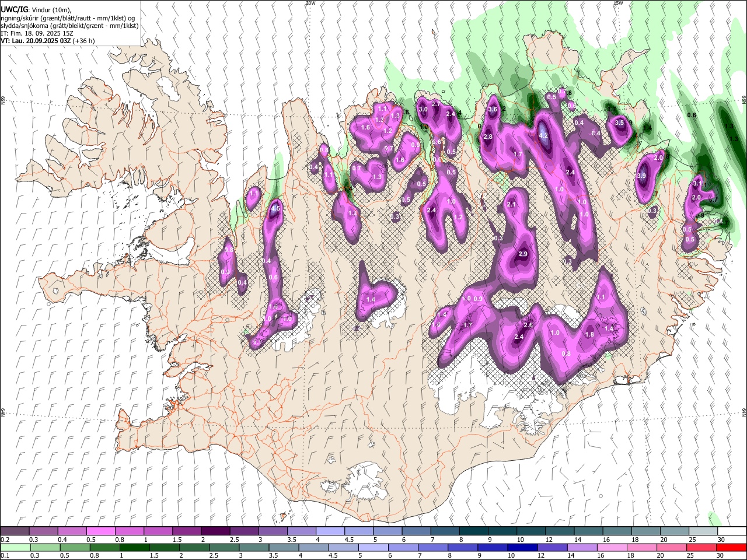
Task: Pick the pink top legend swatch between 0.5 and 0.8
Action: (x=100, y=531)
